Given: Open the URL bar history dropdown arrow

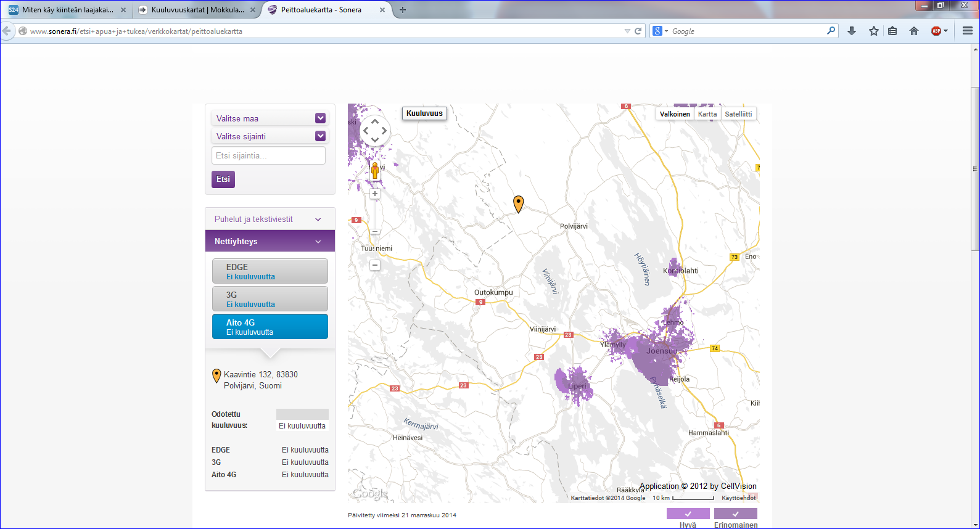Looking at the screenshot, I should (x=627, y=31).
